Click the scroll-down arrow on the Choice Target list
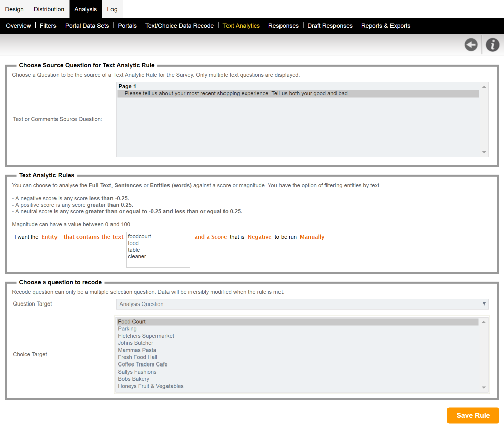Screen dimensions: 504x427 [483, 386]
